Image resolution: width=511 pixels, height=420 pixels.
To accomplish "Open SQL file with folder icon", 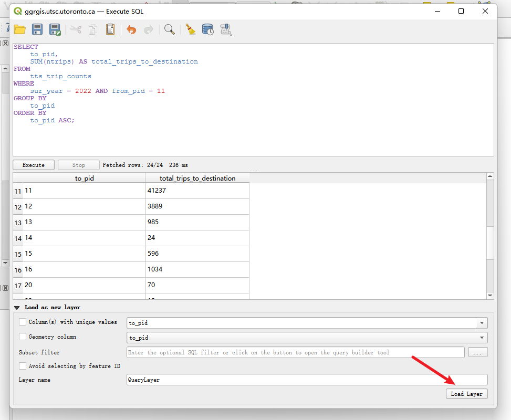I will [20, 29].
